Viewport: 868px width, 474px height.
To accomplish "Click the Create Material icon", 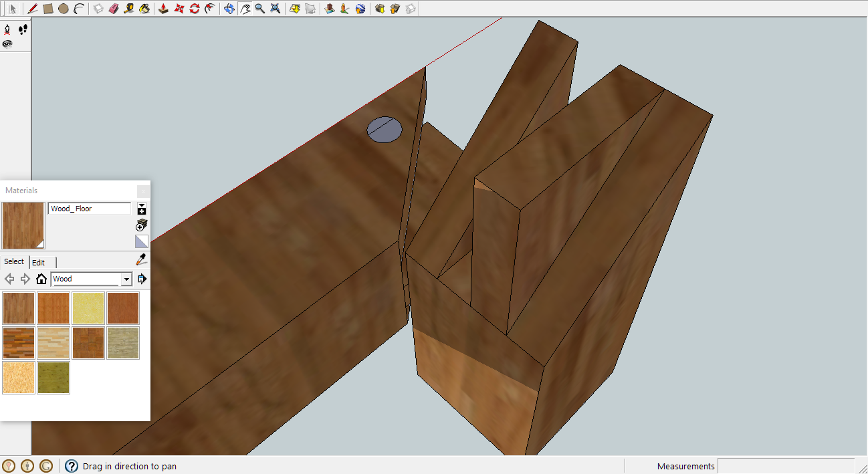I will pyautogui.click(x=142, y=225).
